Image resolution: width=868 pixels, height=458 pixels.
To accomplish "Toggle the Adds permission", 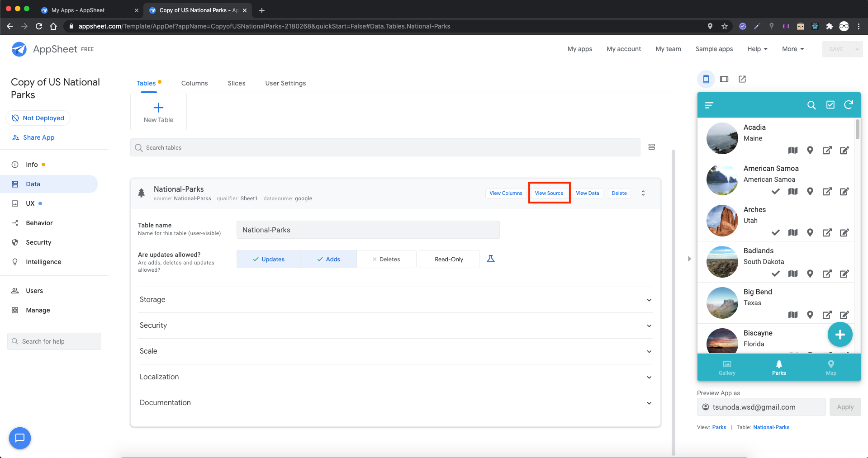I will click(x=328, y=259).
